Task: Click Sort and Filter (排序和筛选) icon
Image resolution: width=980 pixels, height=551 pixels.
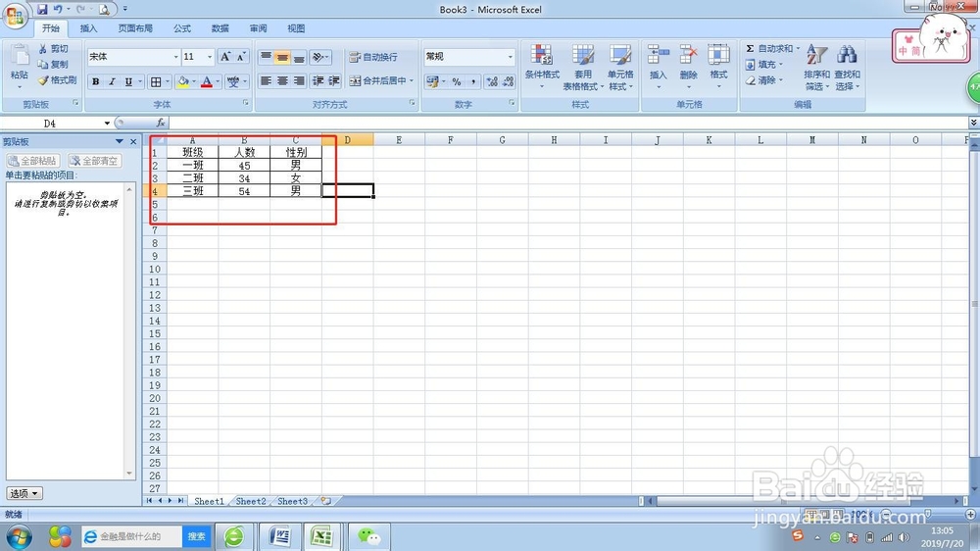Action: coord(816,55)
